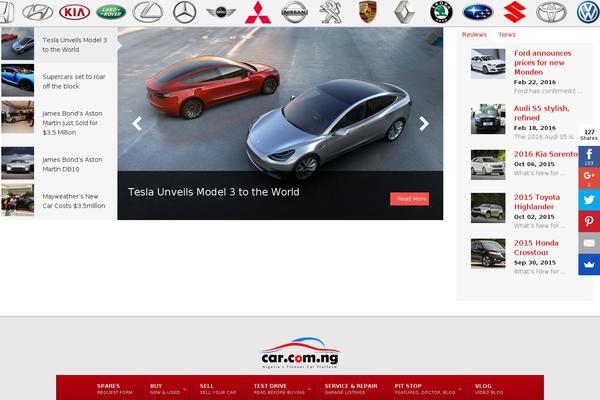This screenshot has width=600, height=400.
Task: Open the car.com.ng footer logo
Action: 300,353
